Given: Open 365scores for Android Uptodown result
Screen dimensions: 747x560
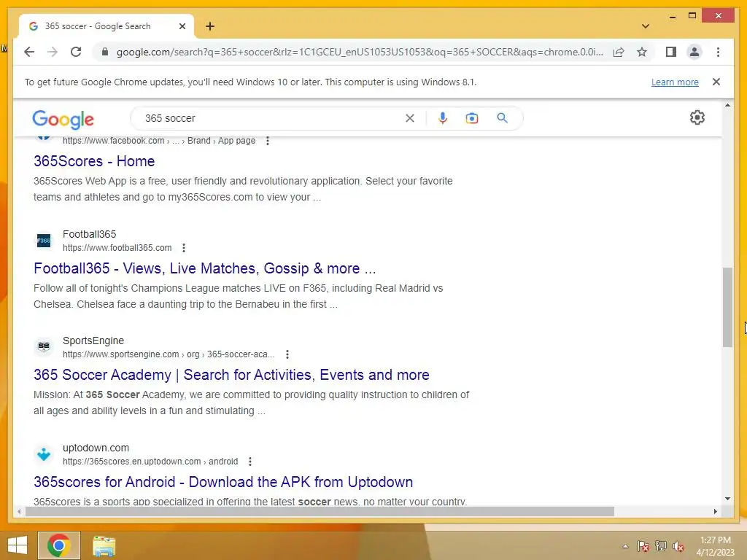Looking at the screenshot, I should 223,482.
